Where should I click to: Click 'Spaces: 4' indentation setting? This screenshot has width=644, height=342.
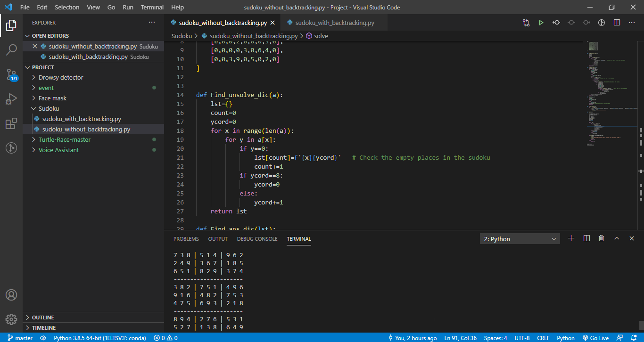pos(495,338)
